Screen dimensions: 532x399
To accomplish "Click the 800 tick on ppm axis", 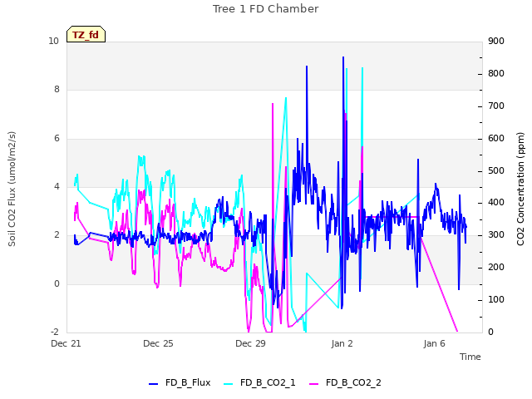I will (x=496, y=73).
